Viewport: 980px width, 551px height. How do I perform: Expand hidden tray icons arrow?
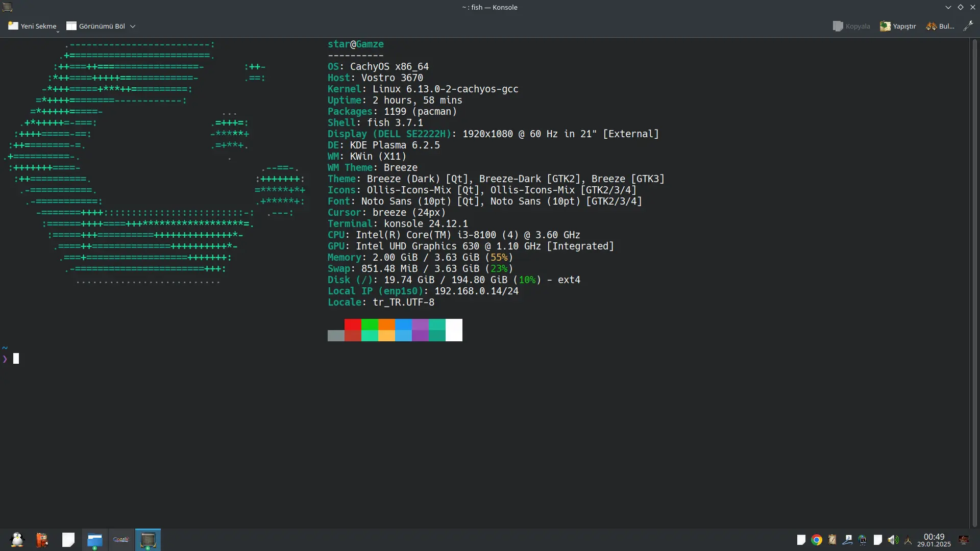[x=908, y=540]
